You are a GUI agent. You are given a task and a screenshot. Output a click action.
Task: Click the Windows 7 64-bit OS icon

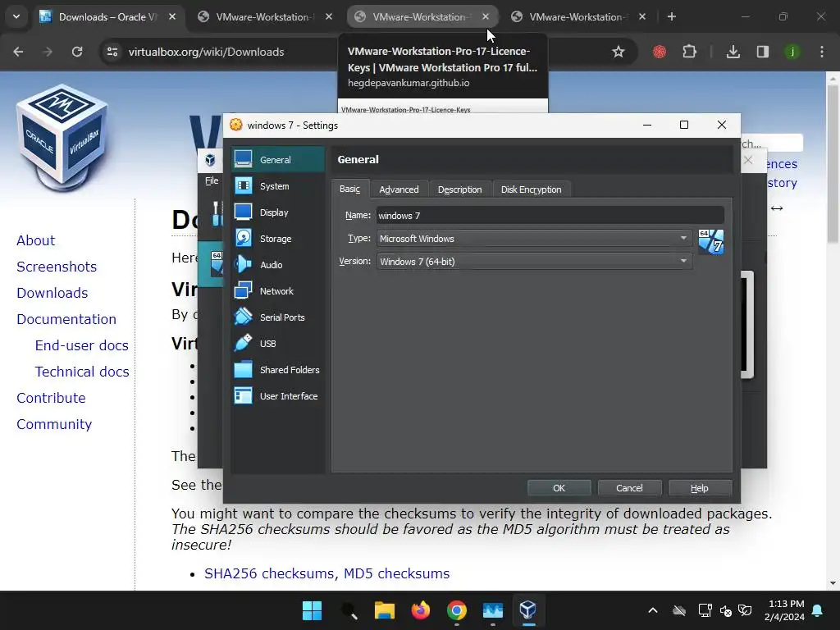pyautogui.click(x=711, y=242)
